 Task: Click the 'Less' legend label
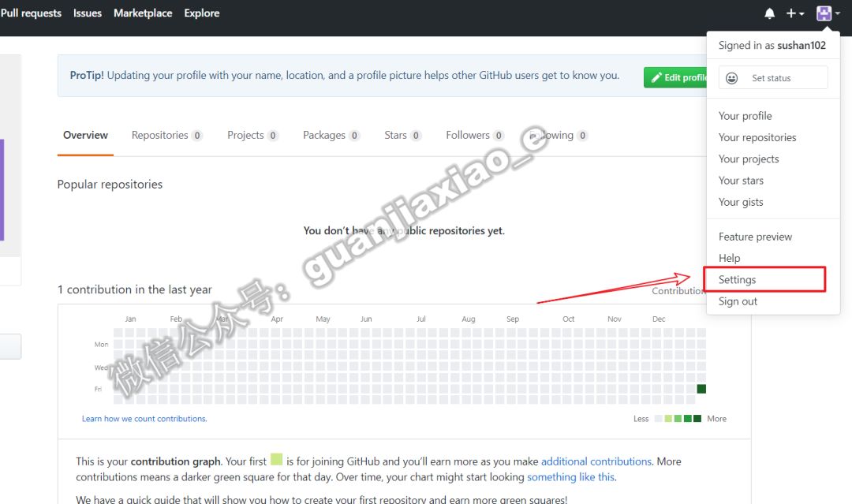[641, 419]
